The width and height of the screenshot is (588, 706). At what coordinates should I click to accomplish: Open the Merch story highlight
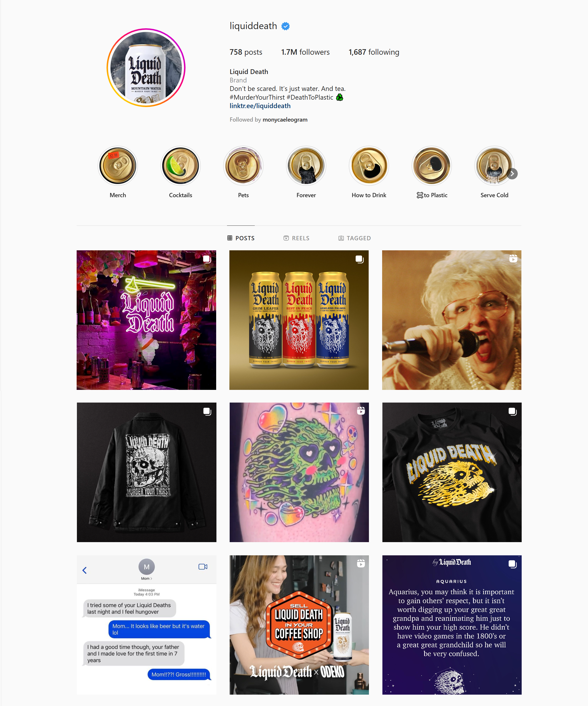[118, 166]
